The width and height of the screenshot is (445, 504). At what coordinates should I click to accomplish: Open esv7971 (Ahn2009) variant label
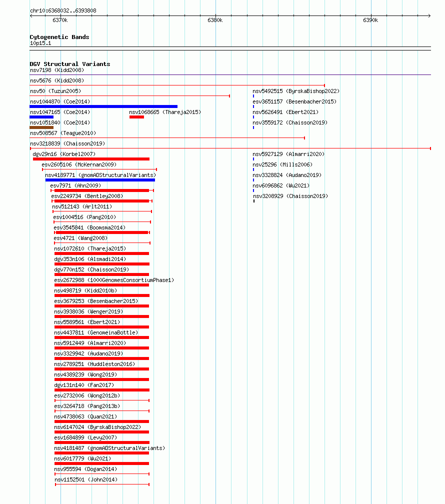click(75, 186)
